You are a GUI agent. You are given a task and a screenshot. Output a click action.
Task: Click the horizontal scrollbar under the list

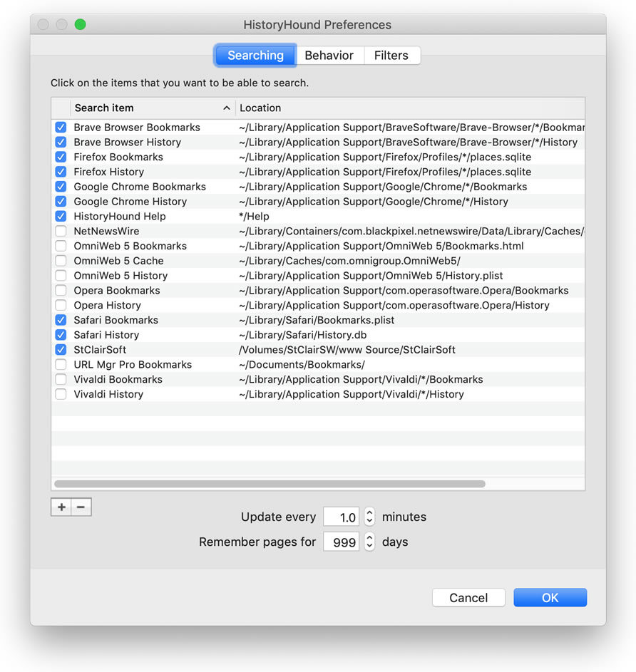[270, 484]
